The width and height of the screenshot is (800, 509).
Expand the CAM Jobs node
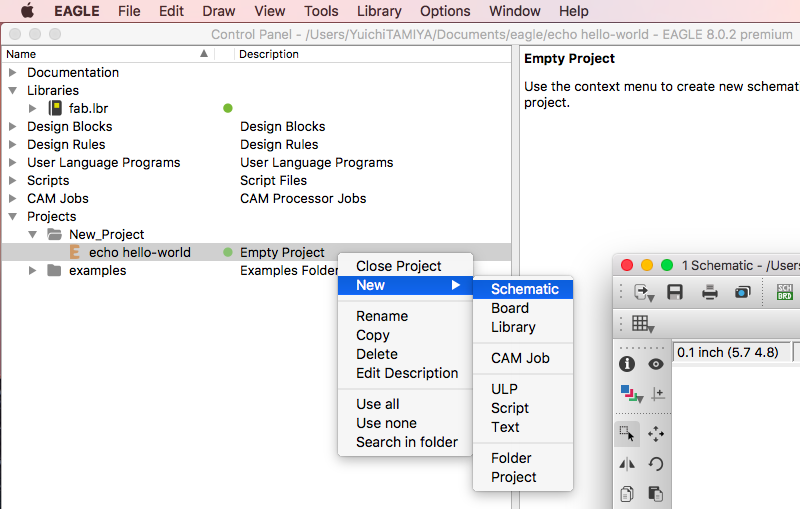click(13, 198)
